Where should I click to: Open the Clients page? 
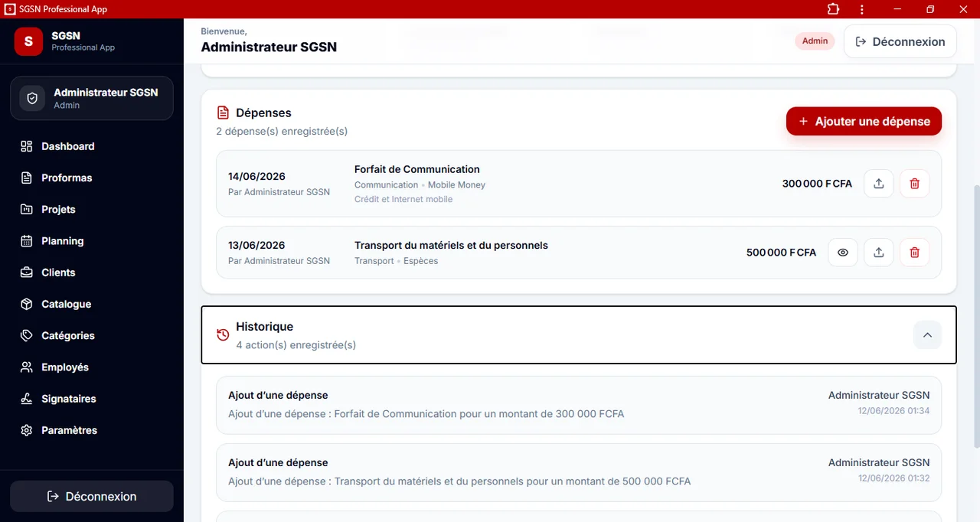coord(92,272)
